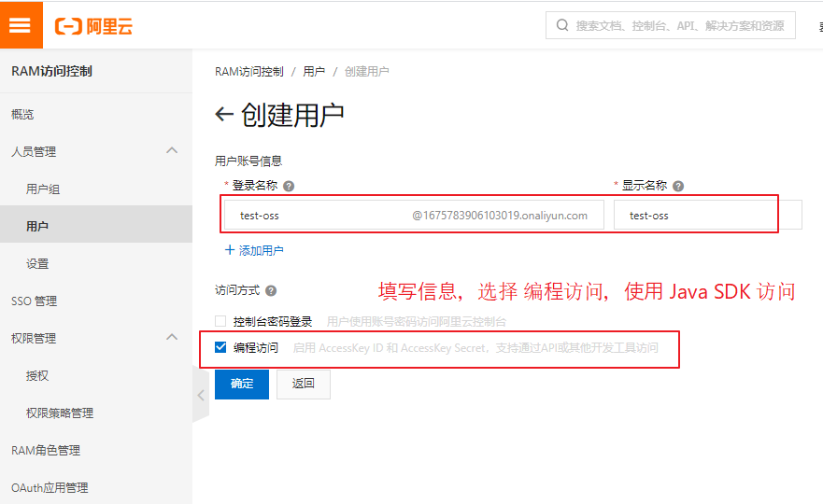Click the search magnifier icon
Image resolution: width=823 pixels, height=504 pixels.
pos(562,25)
